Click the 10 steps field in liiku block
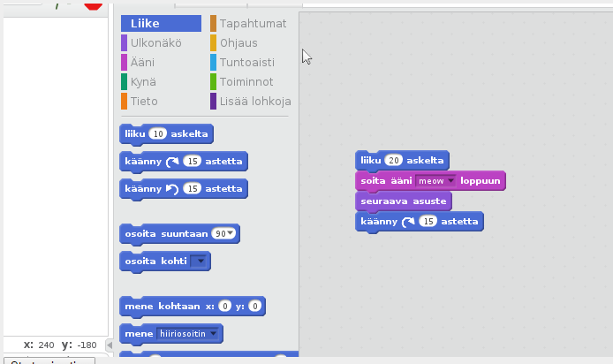 (x=158, y=134)
